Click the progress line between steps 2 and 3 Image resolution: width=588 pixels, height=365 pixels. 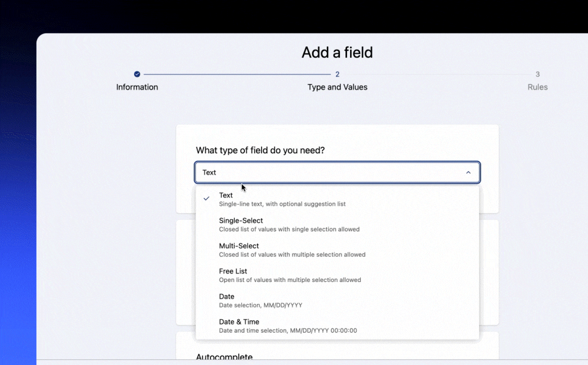tap(438, 74)
